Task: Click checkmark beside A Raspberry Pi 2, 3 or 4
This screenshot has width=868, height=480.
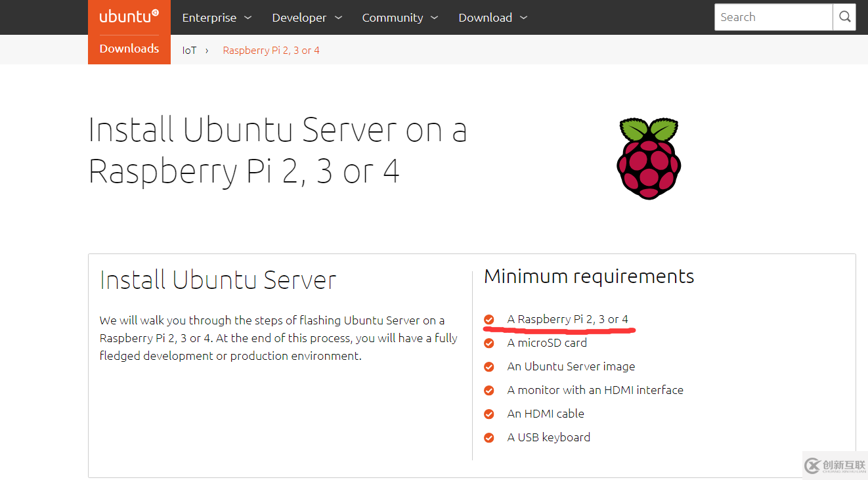Action: (489, 319)
